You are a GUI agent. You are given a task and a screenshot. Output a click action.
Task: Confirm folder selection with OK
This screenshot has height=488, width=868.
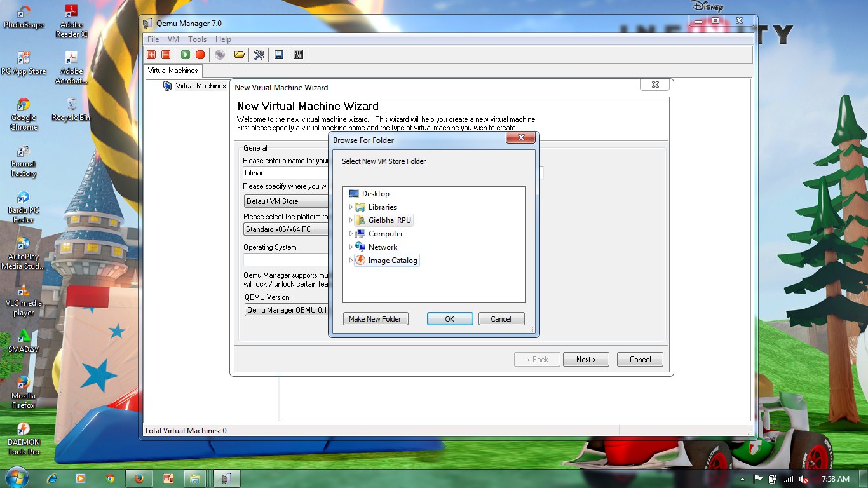[450, 319]
